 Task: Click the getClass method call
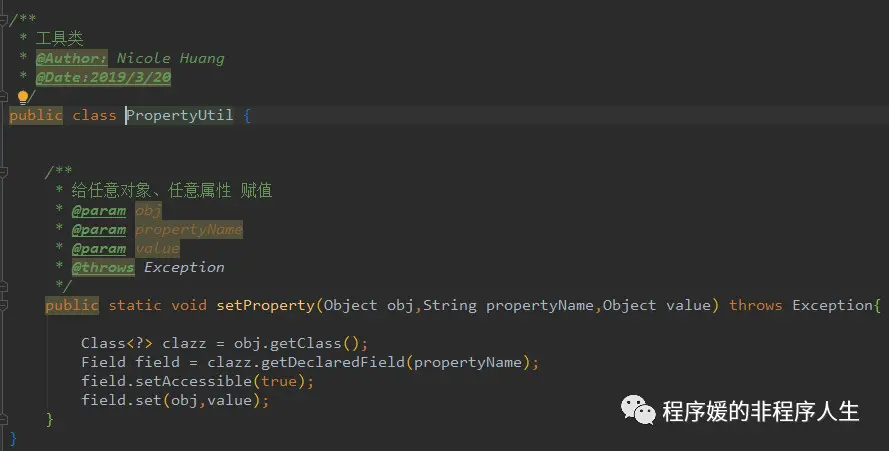pyautogui.click(x=305, y=343)
